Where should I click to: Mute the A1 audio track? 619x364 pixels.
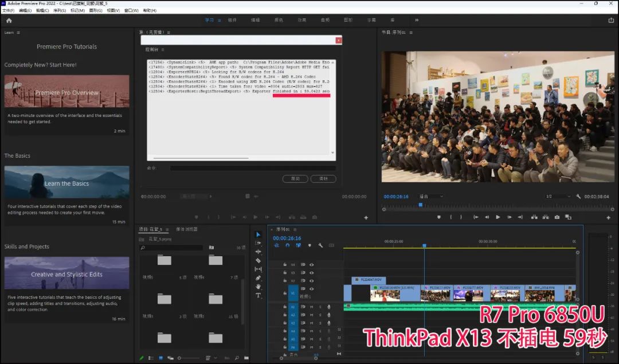311,307
